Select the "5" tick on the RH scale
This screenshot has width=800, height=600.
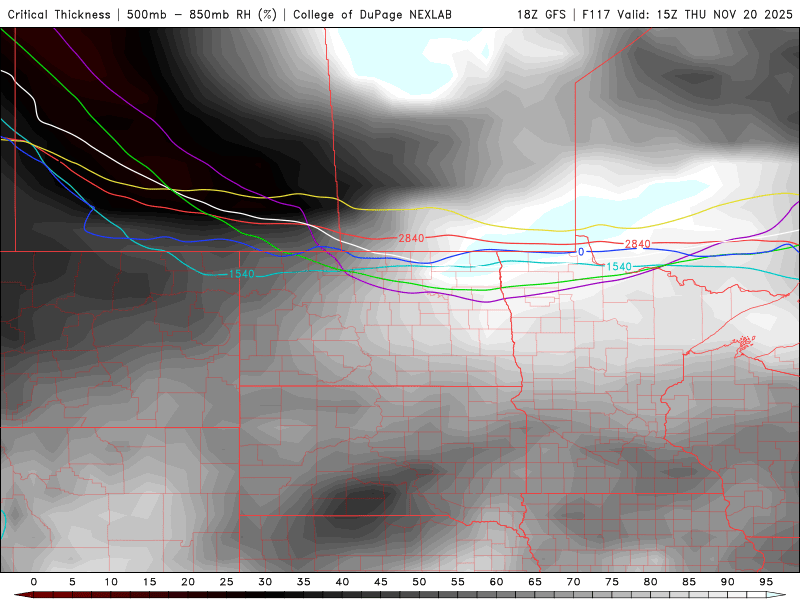click(72, 582)
